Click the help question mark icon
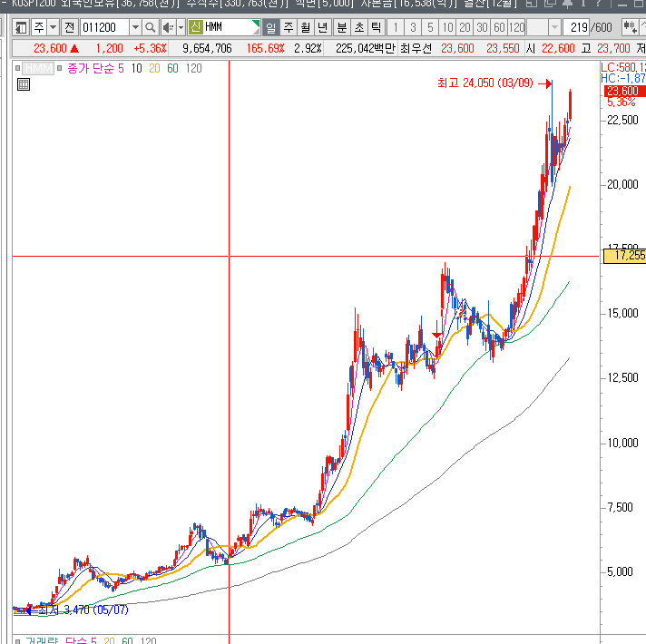 [599, 5]
